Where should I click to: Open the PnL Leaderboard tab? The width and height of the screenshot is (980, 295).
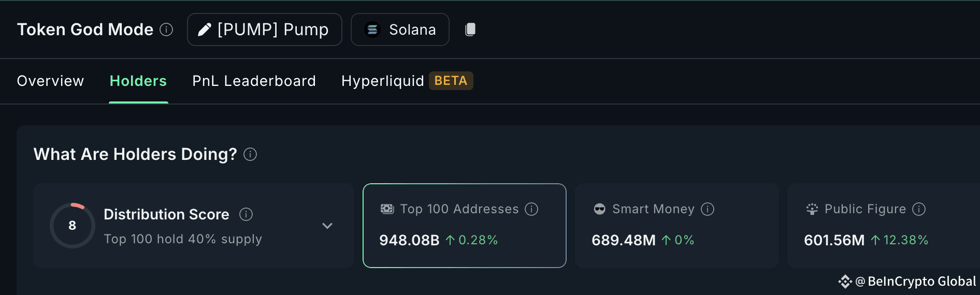[254, 81]
